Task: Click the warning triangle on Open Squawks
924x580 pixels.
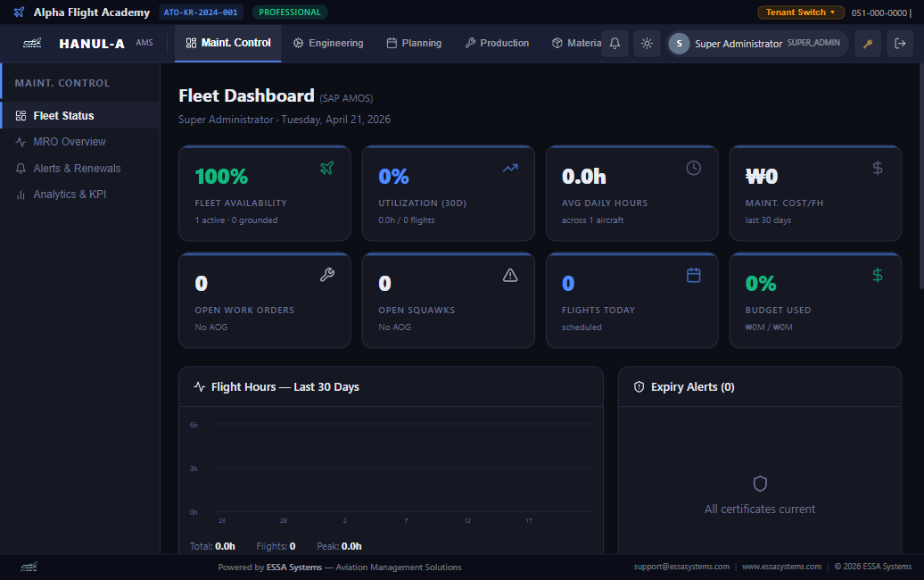Action: pyautogui.click(x=510, y=275)
